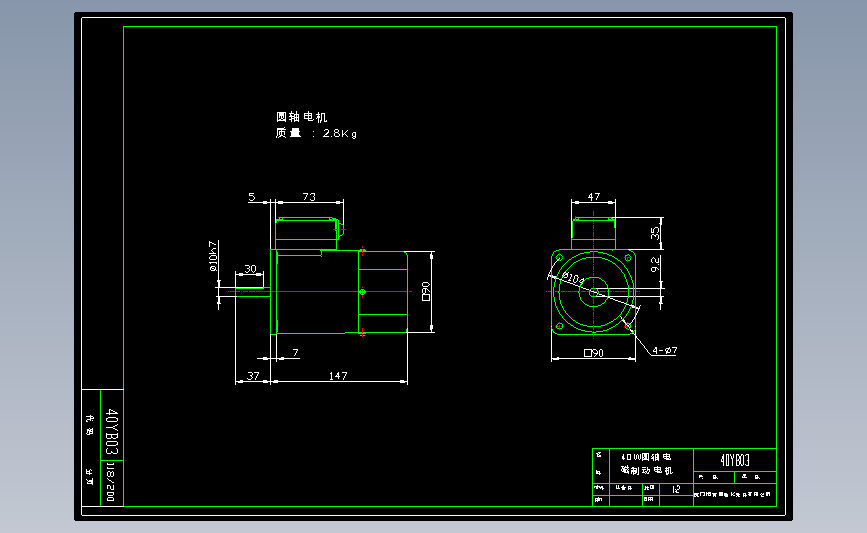Click the 'φ10h7' shaft diameter label
The image size is (867, 533).
click(213, 256)
